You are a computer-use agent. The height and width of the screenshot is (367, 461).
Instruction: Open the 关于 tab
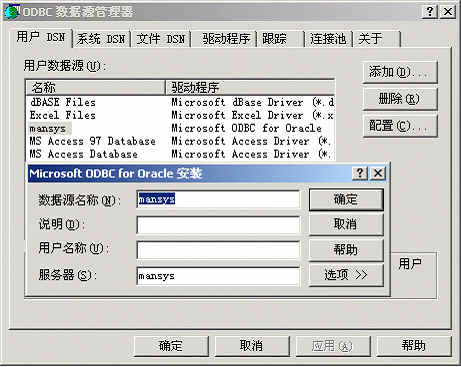pyautogui.click(x=377, y=39)
